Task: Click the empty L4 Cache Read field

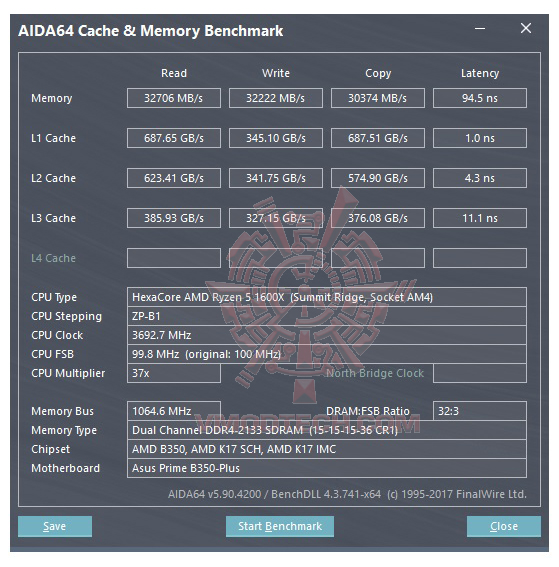Action: (174, 258)
